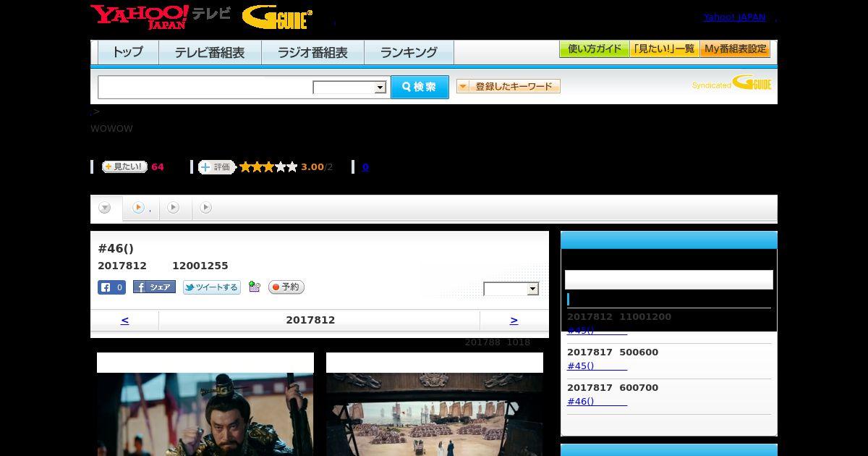Screen dimensions: 868x456
Task: Open the #45() link under 2017817 500600
Action: pyautogui.click(x=597, y=366)
